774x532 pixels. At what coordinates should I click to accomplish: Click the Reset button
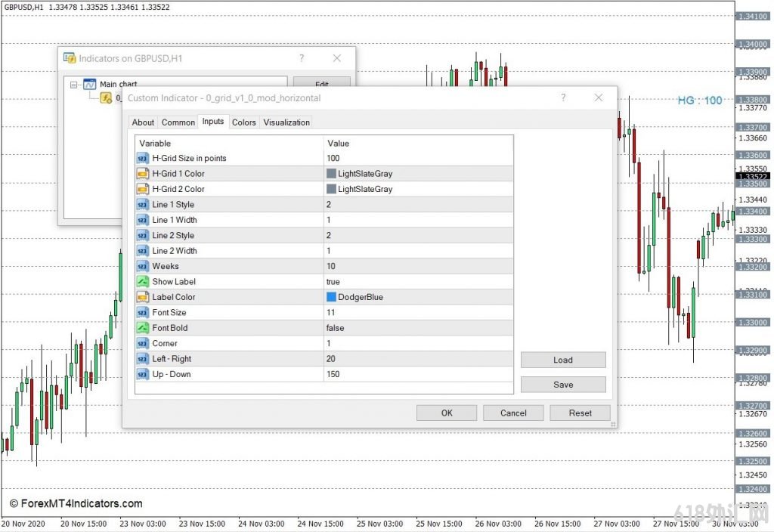point(580,413)
